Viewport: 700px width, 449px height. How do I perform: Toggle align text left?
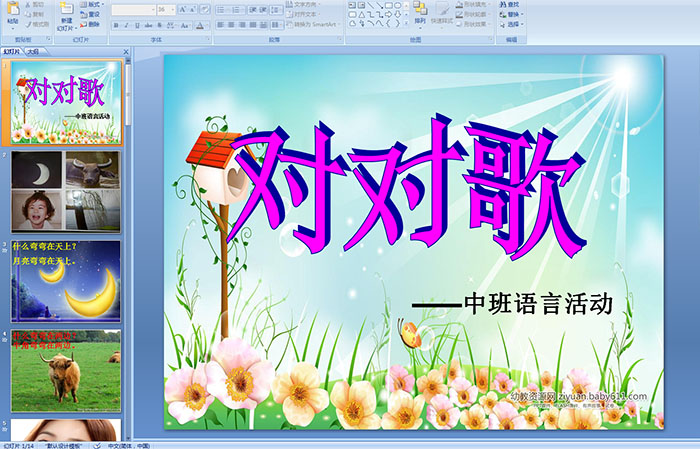coord(221,25)
